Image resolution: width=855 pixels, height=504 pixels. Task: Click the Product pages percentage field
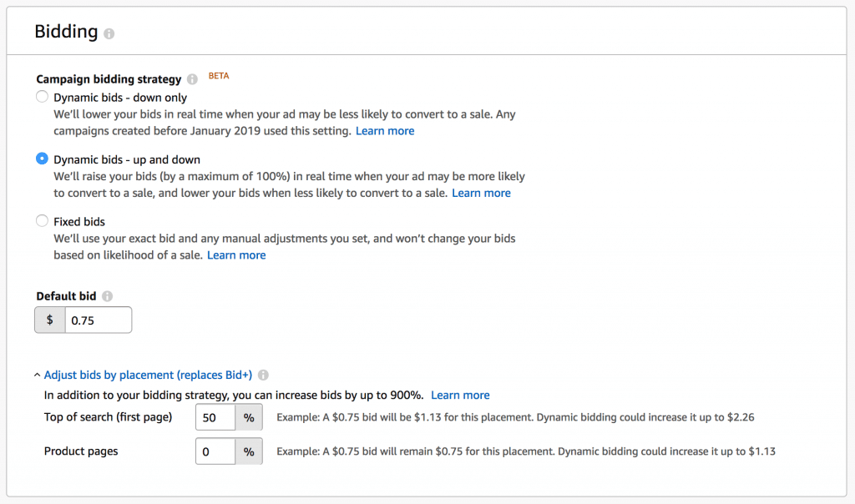(x=215, y=451)
